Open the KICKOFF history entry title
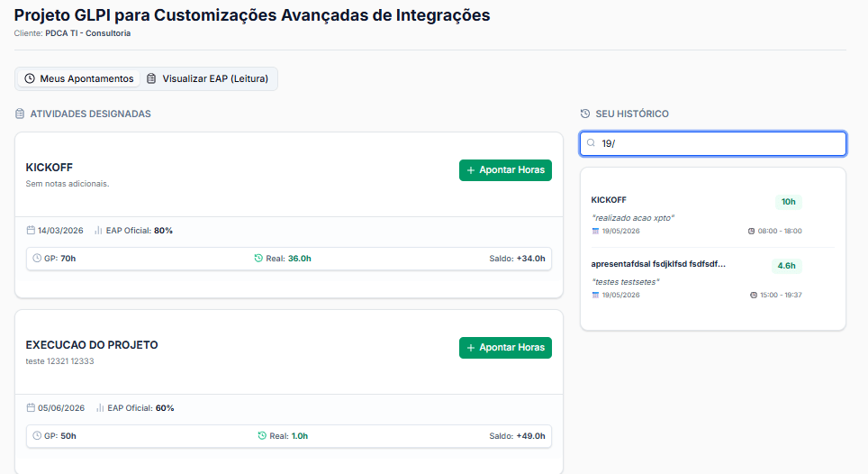Image resolution: width=868 pixels, height=474 pixels. tap(609, 200)
